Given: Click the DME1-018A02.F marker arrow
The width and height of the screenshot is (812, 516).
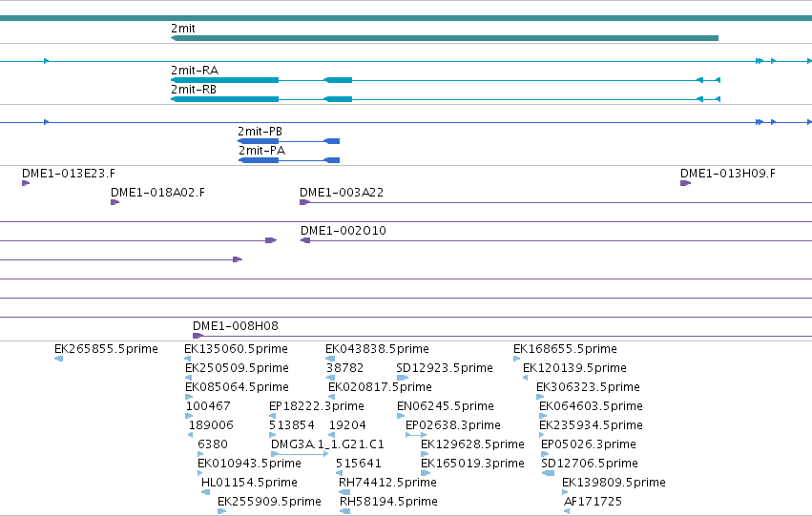Looking at the screenshot, I should pos(115,202).
